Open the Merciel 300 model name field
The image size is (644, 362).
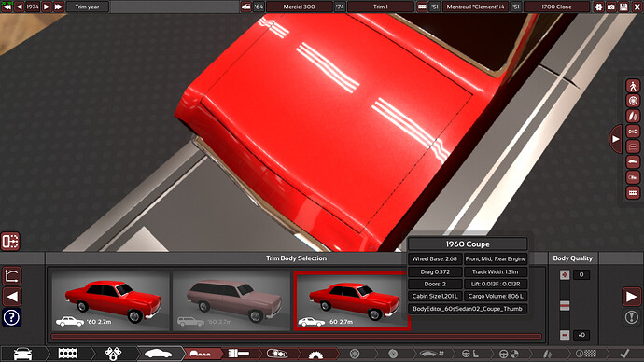[299, 7]
